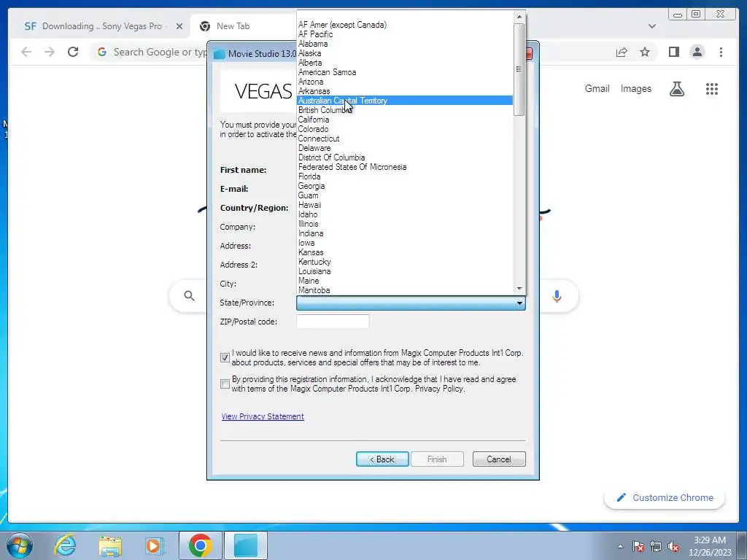Open the Chrome side panel icon

673,52
